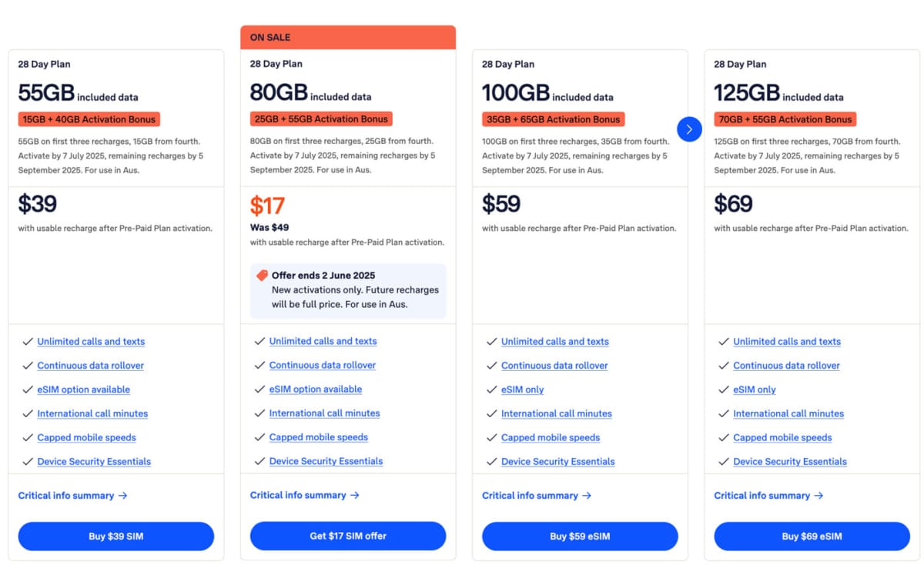Open Device Security Essentials on 80GB plan
Screen dimensions: 924x565
click(x=326, y=462)
